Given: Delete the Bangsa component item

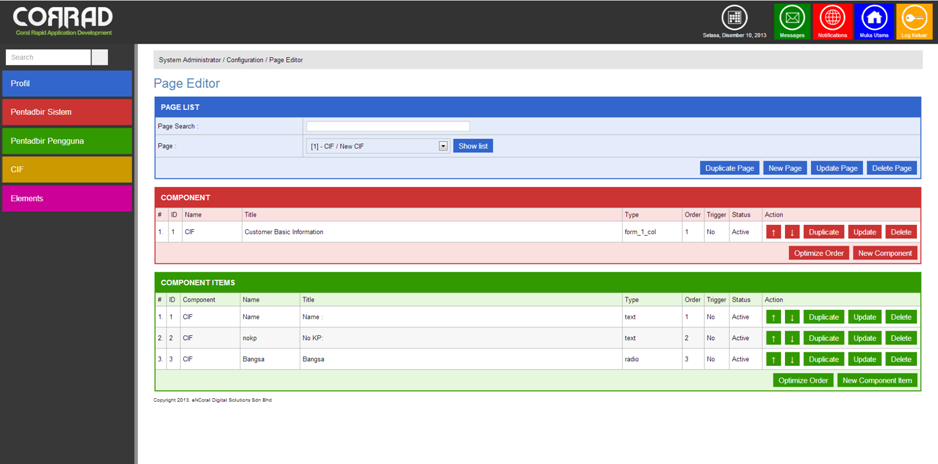Looking at the screenshot, I should 900,359.
